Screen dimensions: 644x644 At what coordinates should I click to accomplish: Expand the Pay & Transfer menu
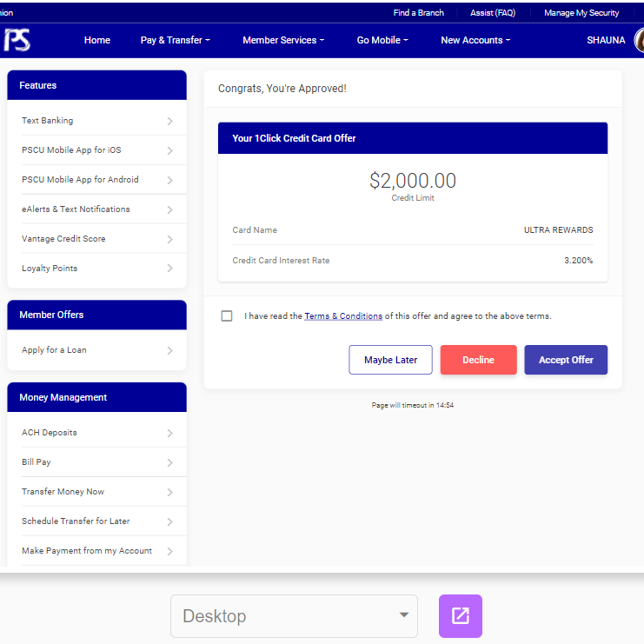175,40
